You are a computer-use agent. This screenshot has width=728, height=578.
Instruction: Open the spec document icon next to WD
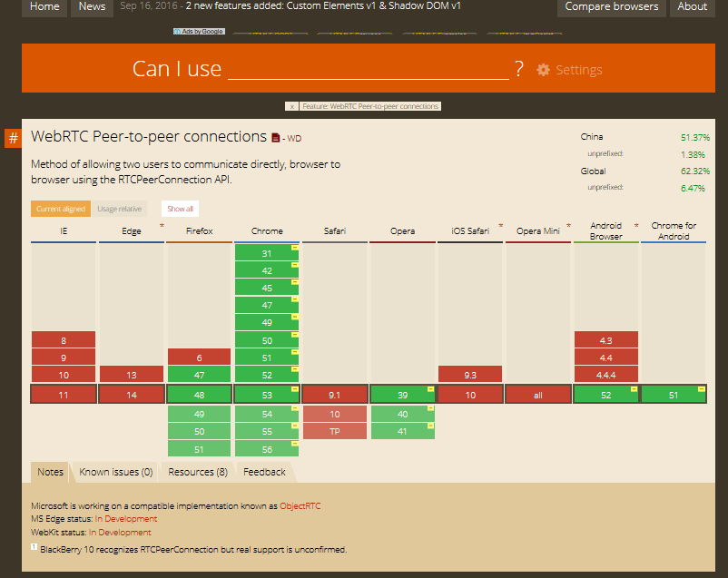(x=275, y=138)
